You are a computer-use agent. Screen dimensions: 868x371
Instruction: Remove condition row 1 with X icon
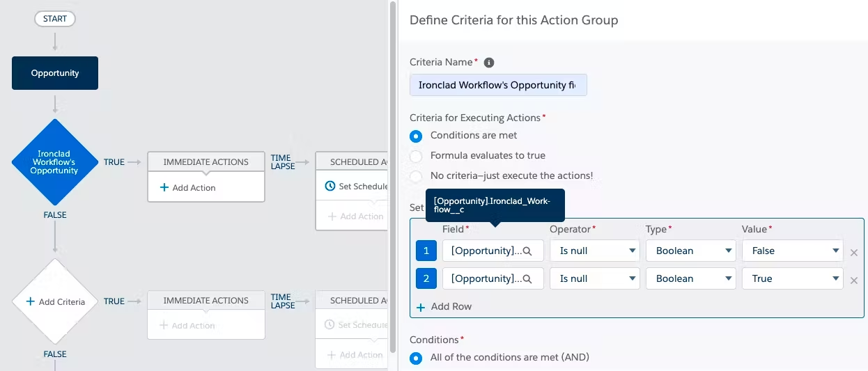tap(854, 252)
